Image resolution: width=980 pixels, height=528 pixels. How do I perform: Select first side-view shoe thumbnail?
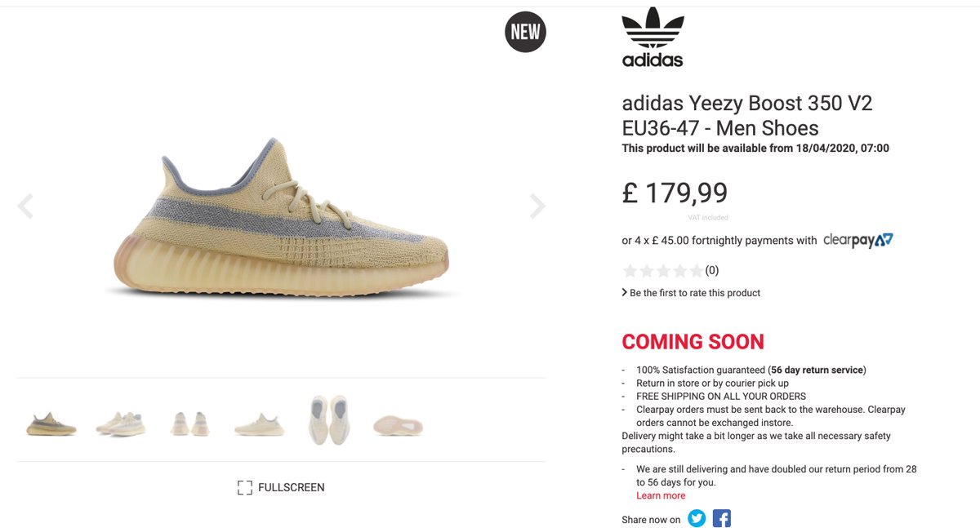tap(51, 424)
